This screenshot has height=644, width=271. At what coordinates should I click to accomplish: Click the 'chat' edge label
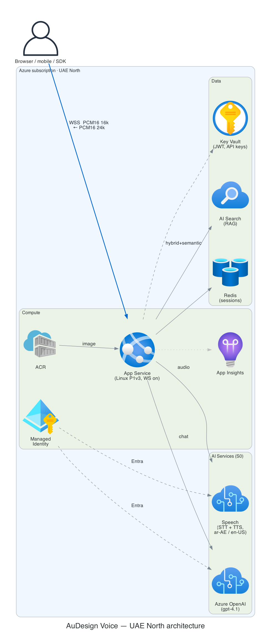[x=184, y=436]
